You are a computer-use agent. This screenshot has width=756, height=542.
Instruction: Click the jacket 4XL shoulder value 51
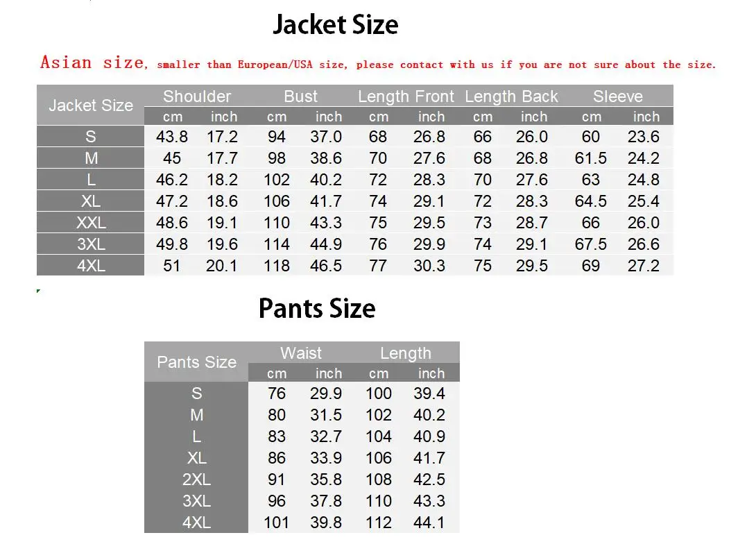[171, 266]
